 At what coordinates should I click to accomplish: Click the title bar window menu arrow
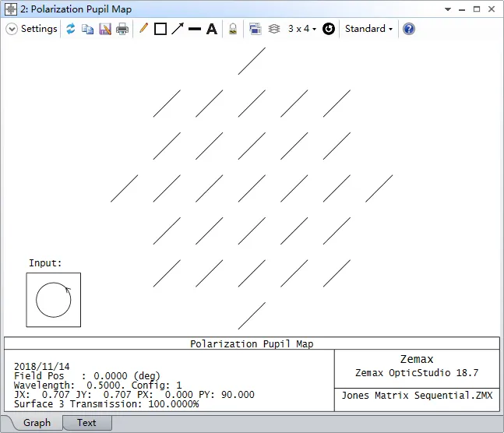pyautogui.click(x=447, y=9)
